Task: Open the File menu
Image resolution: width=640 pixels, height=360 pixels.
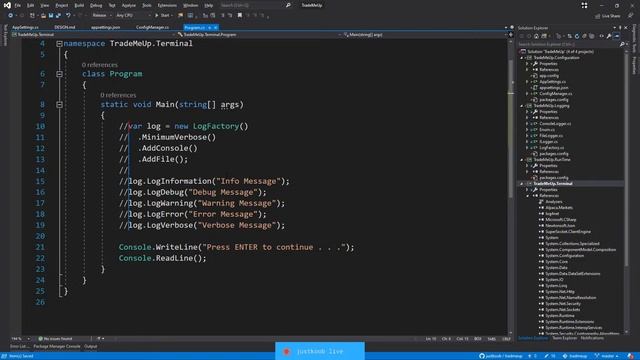Action: (x=18, y=5)
